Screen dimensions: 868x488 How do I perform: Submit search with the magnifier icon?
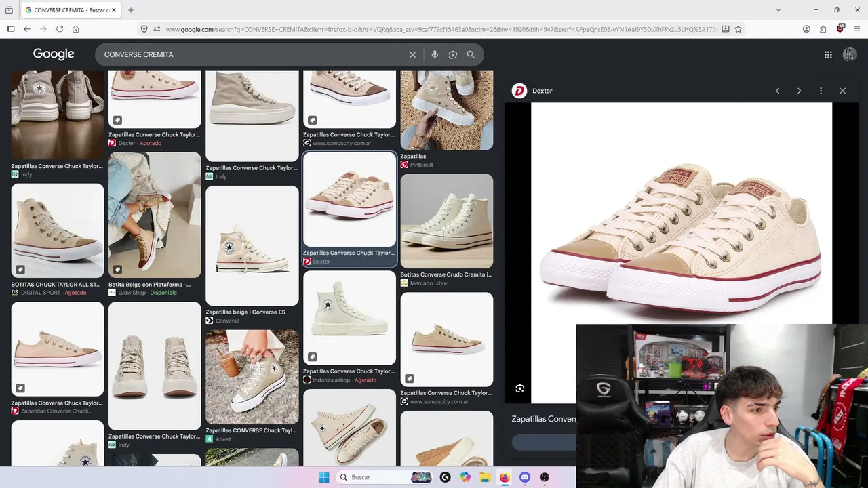point(471,55)
